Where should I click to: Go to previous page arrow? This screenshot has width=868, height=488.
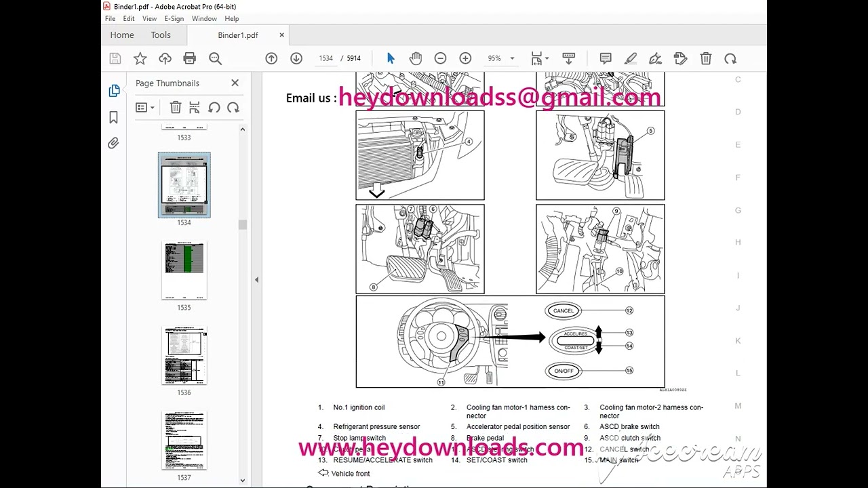(x=271, y=59)
